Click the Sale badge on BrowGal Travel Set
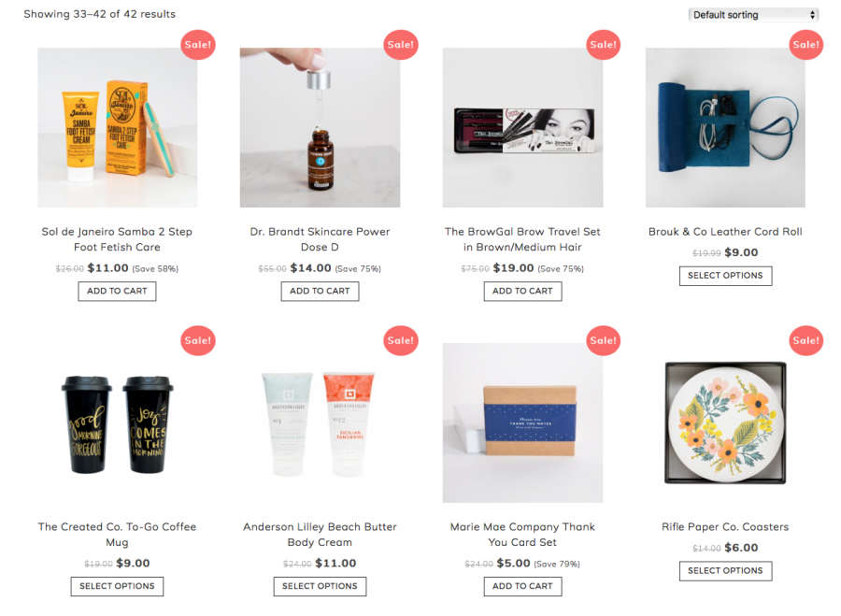The height and width of the screenshot is (616, 841). (604, 45)
